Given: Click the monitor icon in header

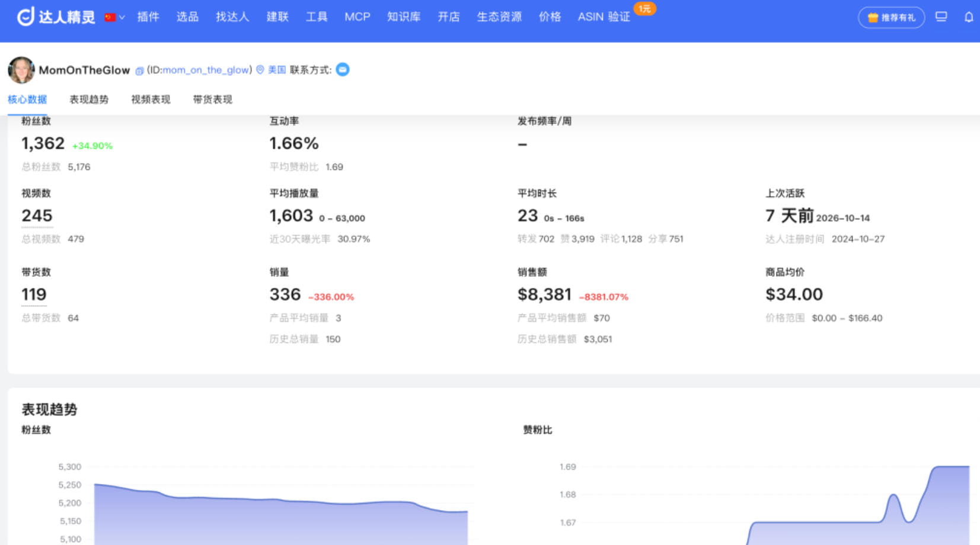Looking at the screenshot, I should pos(941,17).
